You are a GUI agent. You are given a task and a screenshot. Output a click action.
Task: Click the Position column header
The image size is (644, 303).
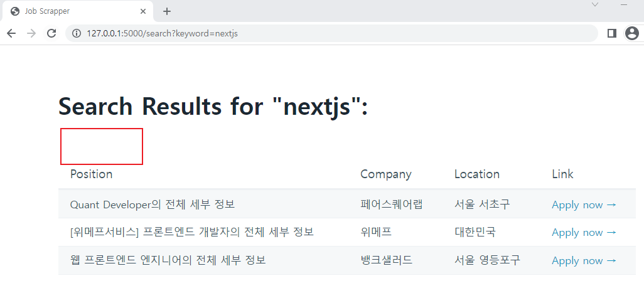tap(91, 174)
